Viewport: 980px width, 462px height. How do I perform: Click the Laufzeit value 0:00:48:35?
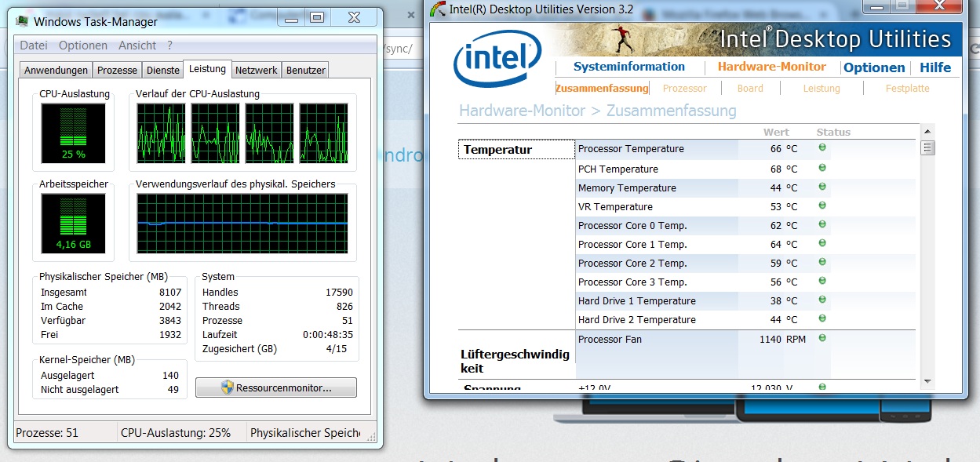tap(327, 334)
